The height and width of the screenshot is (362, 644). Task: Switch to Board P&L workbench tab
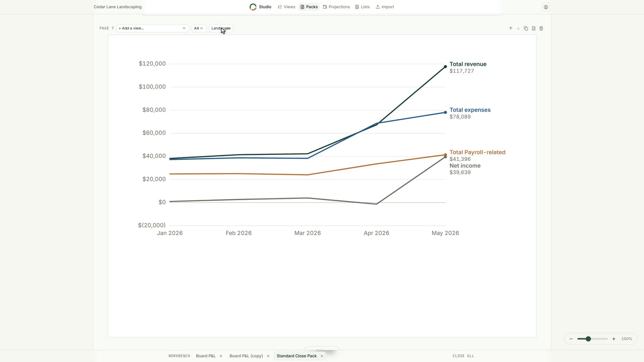[206, 356]
